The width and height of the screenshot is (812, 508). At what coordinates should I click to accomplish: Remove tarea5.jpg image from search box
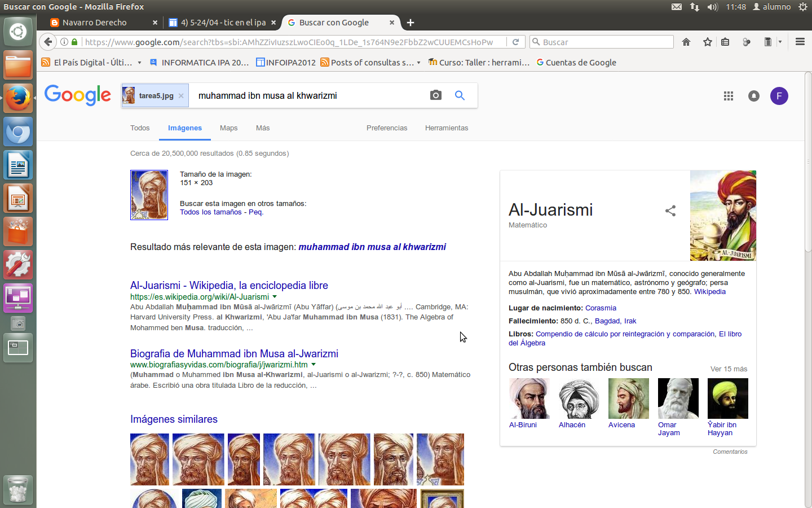(181, 96)
